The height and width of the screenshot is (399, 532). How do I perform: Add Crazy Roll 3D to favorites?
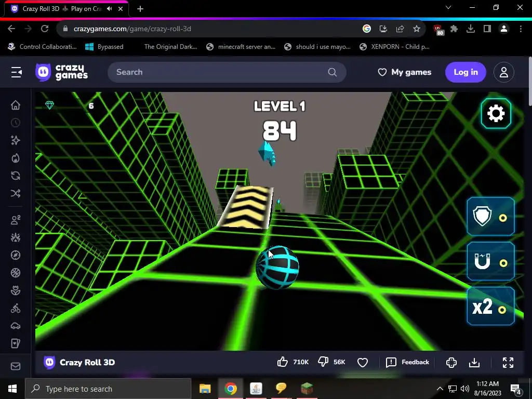click(x=363, y=362)
